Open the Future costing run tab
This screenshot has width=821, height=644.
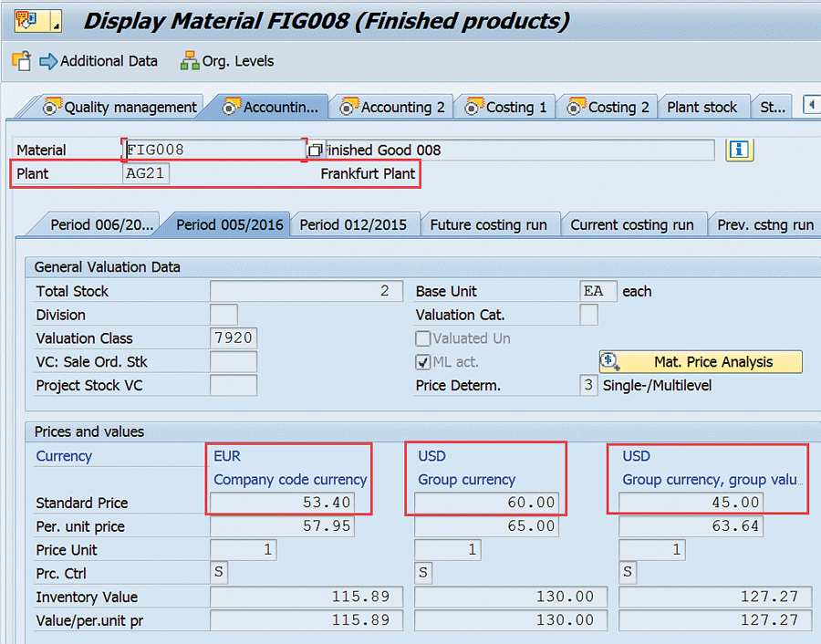coord(488,224)
